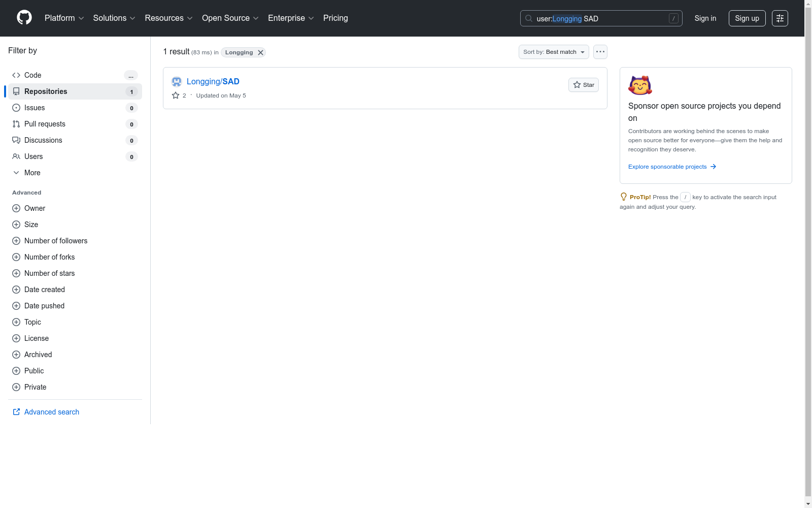
Task: Filter results by Users
Action: (75, 156)
